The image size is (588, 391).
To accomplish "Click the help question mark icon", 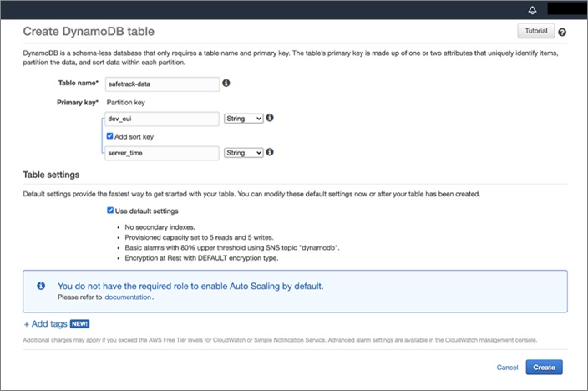I will pyautogui.click(x=562, y=33).
